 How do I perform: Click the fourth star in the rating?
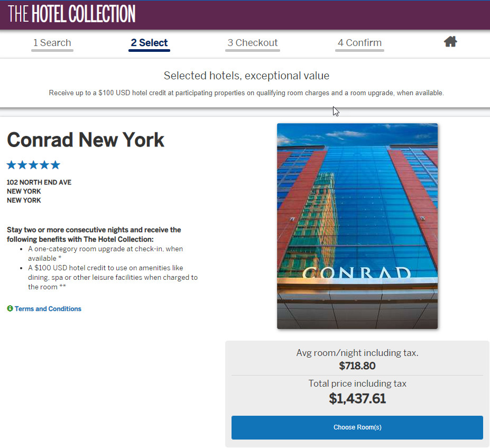(x=44, y=164)
